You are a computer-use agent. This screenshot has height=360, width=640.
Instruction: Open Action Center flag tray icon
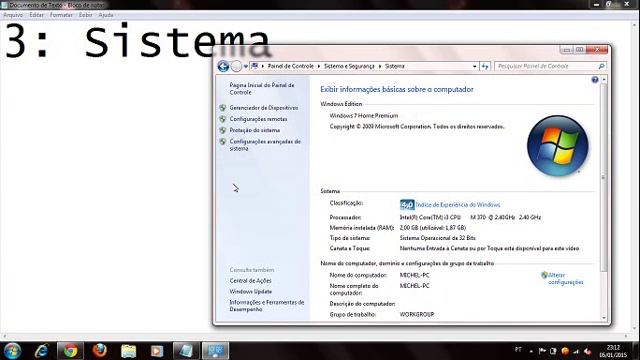(542, 351)
